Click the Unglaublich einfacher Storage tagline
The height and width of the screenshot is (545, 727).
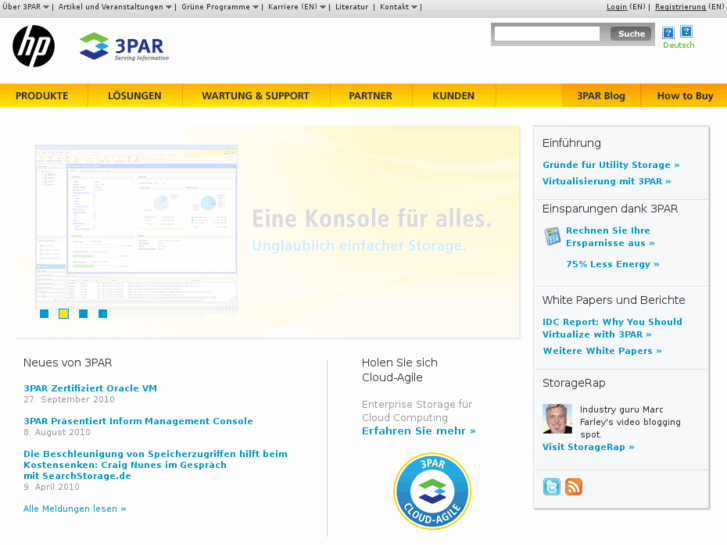(359, 245)
